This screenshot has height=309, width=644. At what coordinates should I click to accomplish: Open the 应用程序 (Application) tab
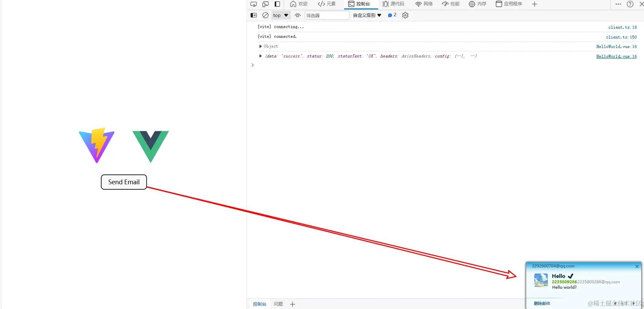pyautogui.click(x=509, y=4)
